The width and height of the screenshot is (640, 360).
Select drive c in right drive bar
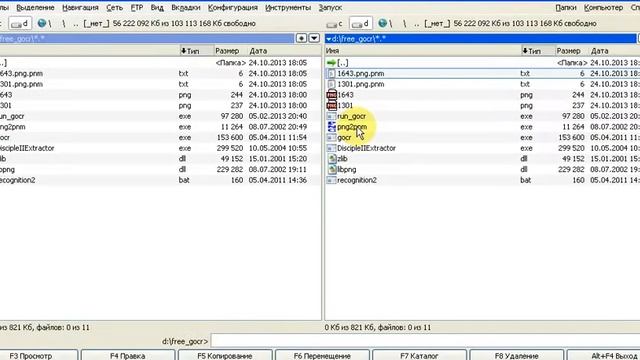coord(335,24)
